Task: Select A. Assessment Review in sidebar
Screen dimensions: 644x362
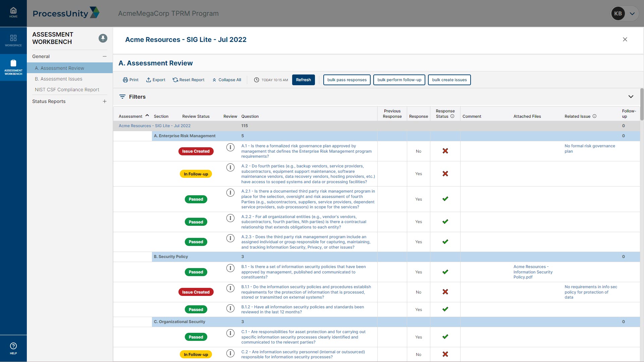Action: pos(70,68)
